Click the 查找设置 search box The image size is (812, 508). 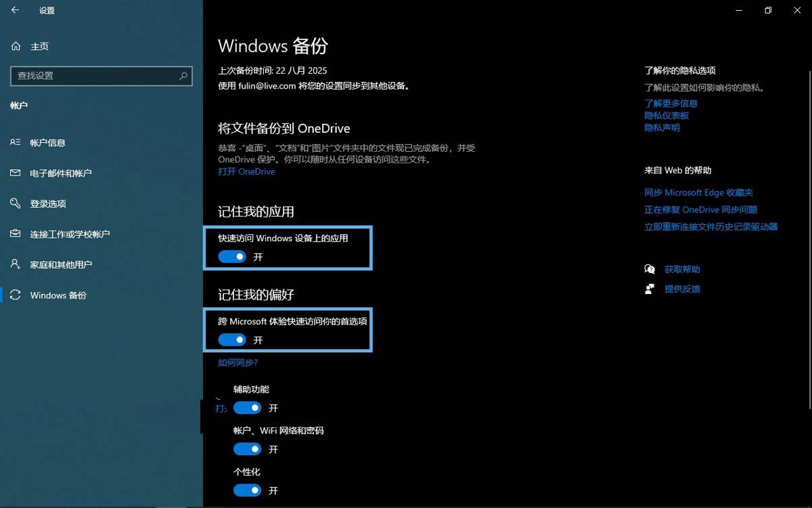tap(101, 76)
